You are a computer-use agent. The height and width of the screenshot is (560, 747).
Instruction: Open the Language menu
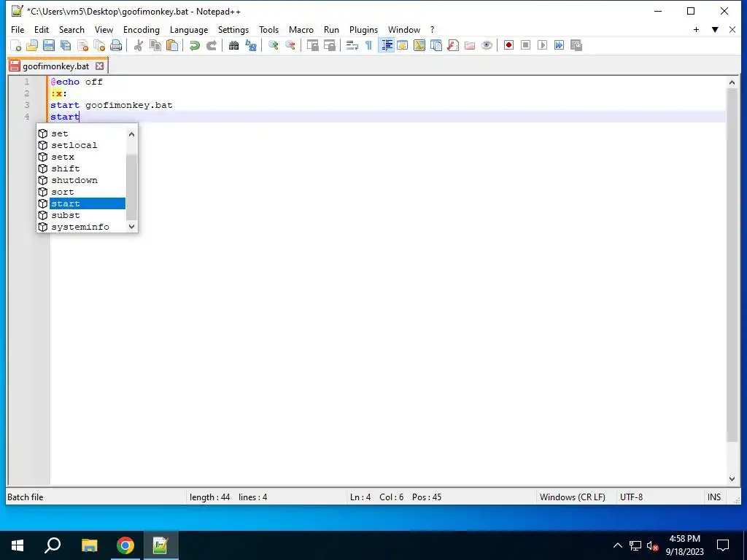point(189,29)
